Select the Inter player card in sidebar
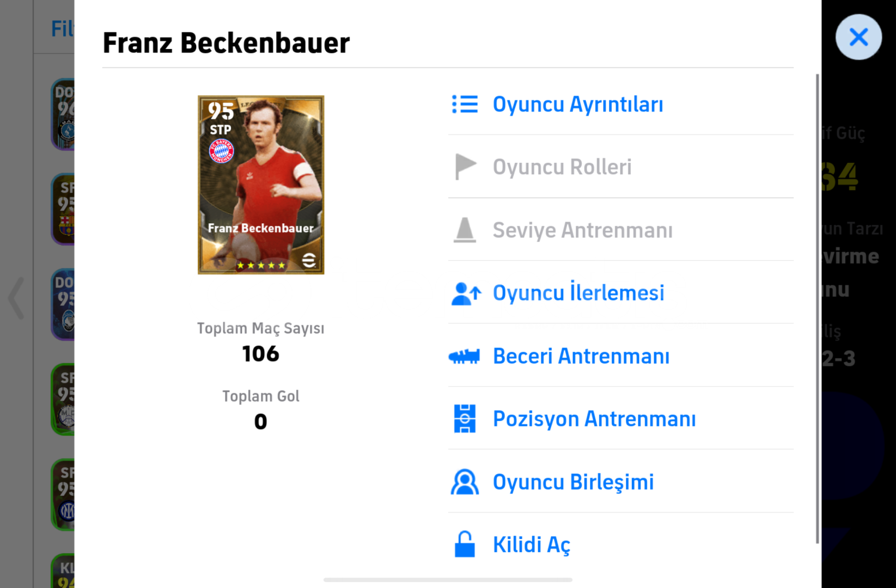Viewport: 896px width, 588px height. pyautogui.click(x=63, y=494)
